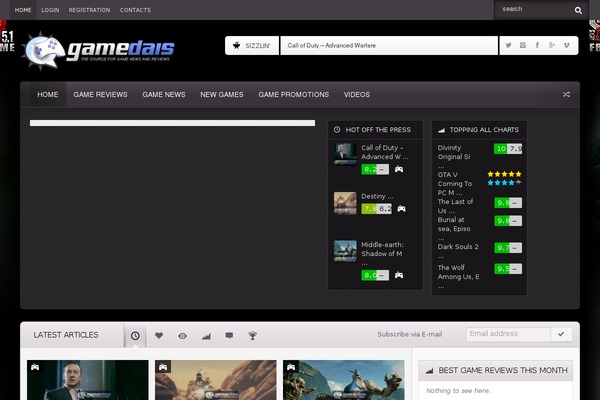Open the Destiny article link
The height and width of the screenshot is (400, 600).
(377, 196)
